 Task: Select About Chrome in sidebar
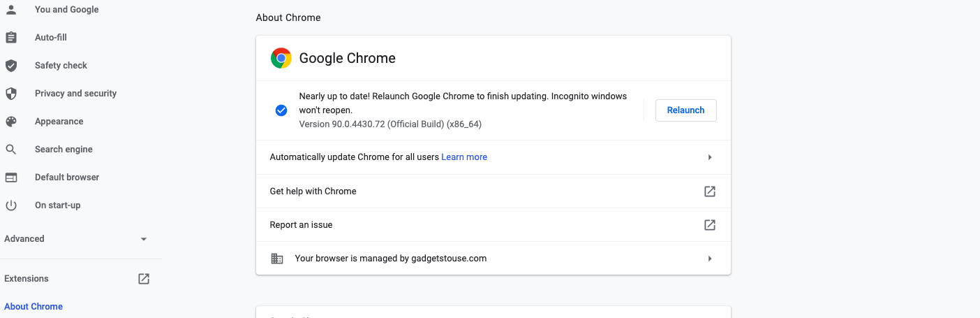[x=34, y=307]
